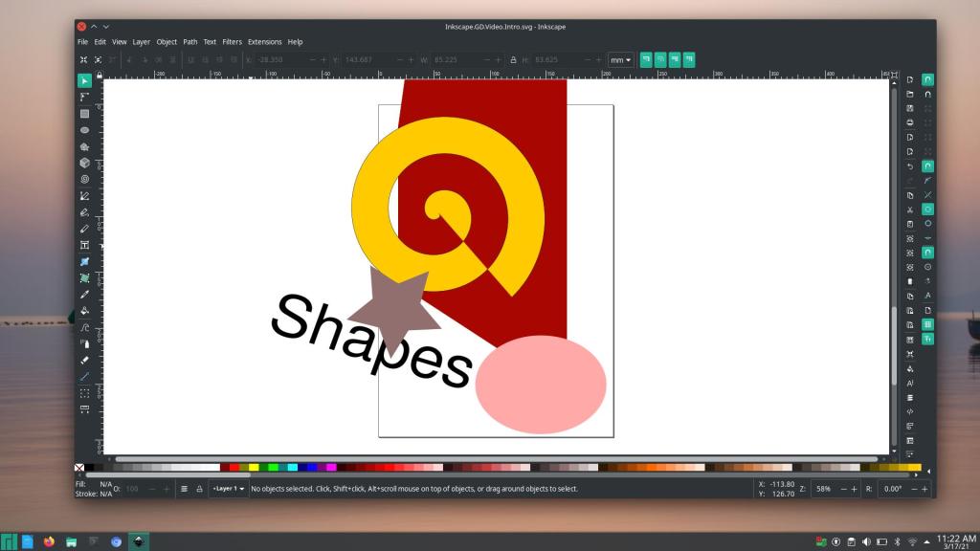Activate the Star and polygon tool

[x=84, y=146]
